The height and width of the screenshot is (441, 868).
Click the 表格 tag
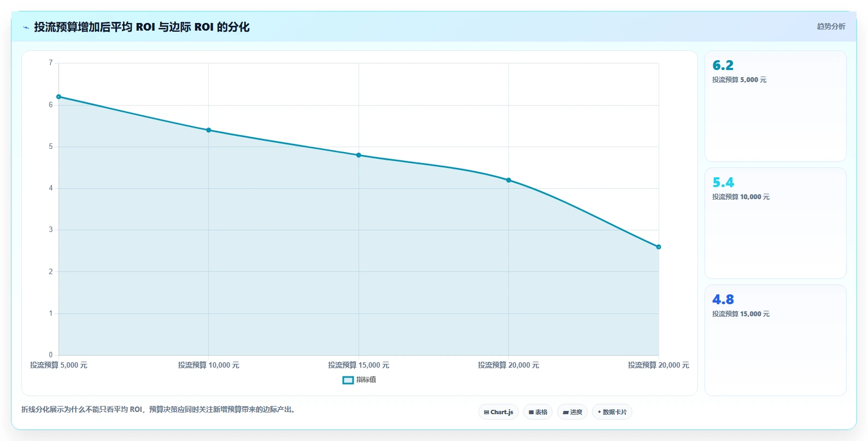pos(538,412)
